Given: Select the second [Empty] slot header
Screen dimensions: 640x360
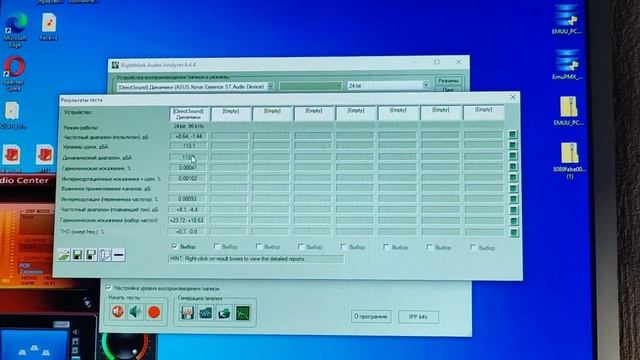Looking at the screenshot, I should coord(231,113).
